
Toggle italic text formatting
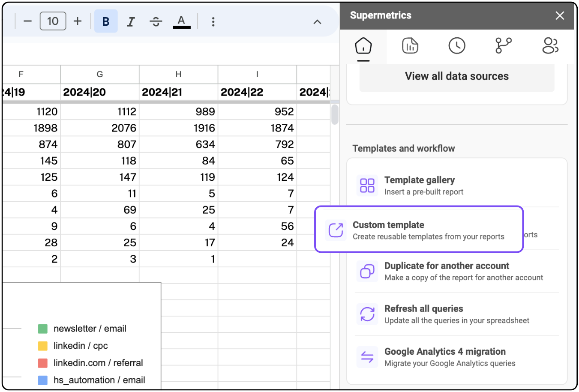tap(131, 21)
